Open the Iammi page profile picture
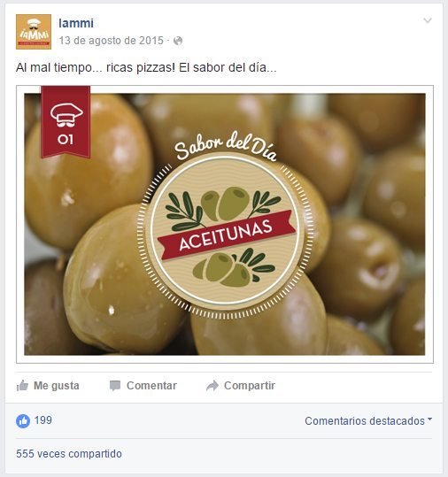 pos(34,32)
